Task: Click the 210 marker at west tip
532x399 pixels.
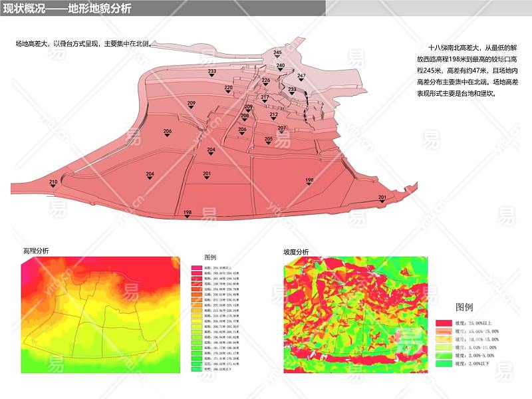Action: (53, 187)
